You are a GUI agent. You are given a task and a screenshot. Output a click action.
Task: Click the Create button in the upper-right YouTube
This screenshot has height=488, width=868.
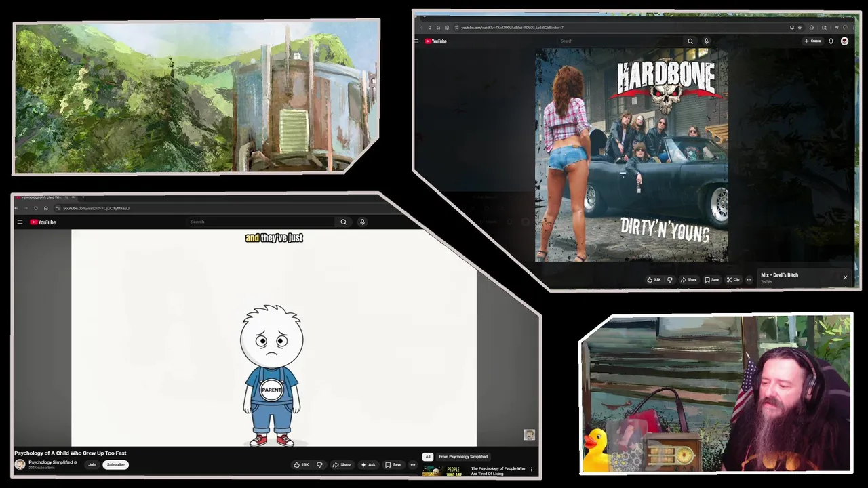click(x=812, y=41)
